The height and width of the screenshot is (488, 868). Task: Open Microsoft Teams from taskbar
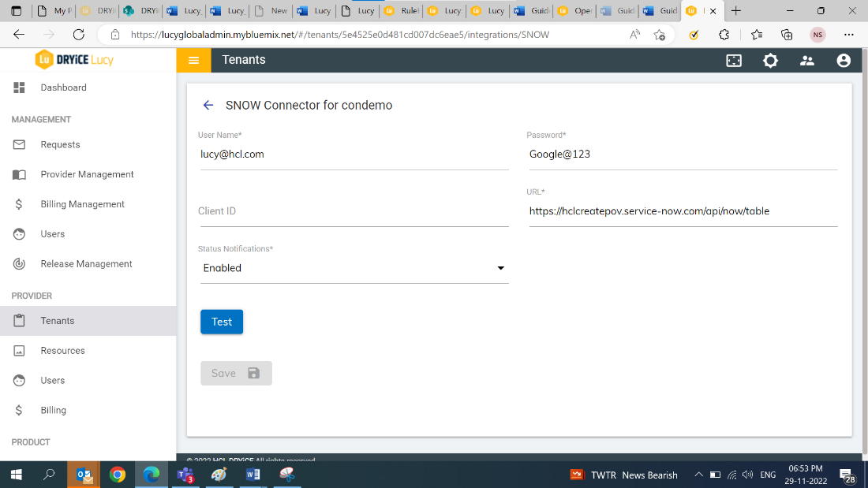[185, 475]
